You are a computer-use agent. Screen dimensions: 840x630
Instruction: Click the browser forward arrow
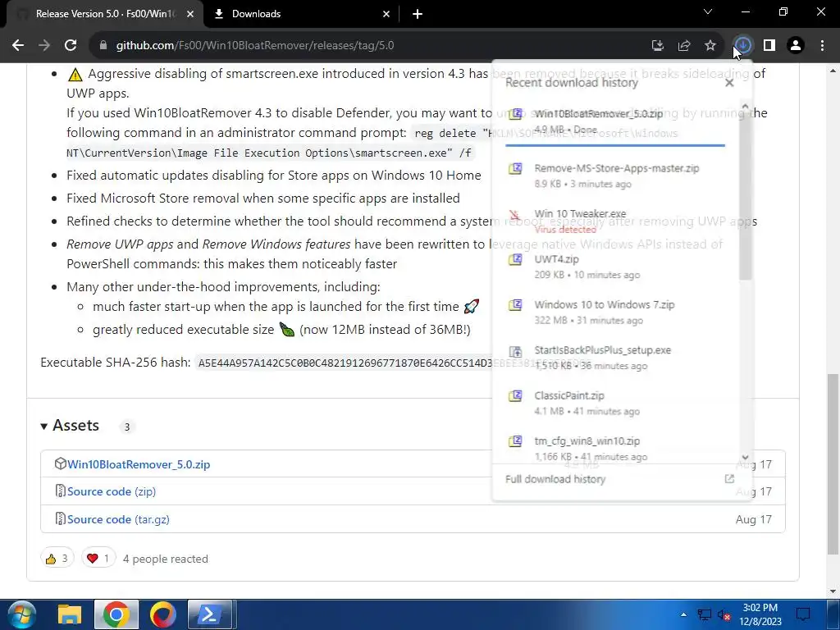(x=44, y=46)
